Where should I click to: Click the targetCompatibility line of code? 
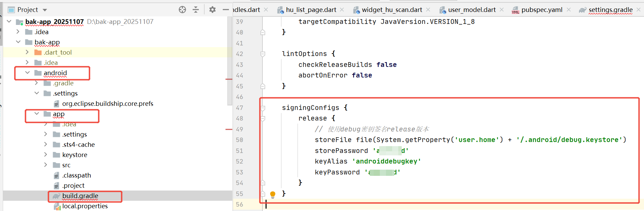click(x=386, y=22)
